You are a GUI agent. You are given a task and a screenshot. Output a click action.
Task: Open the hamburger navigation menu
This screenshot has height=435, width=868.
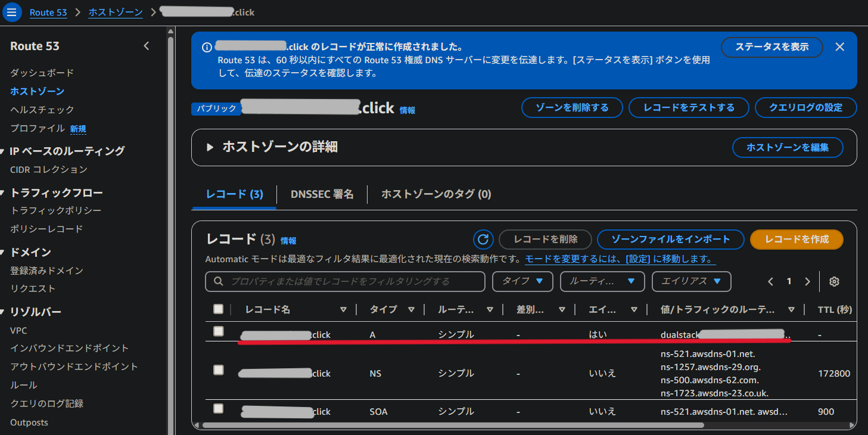click(x=12, y=12)
